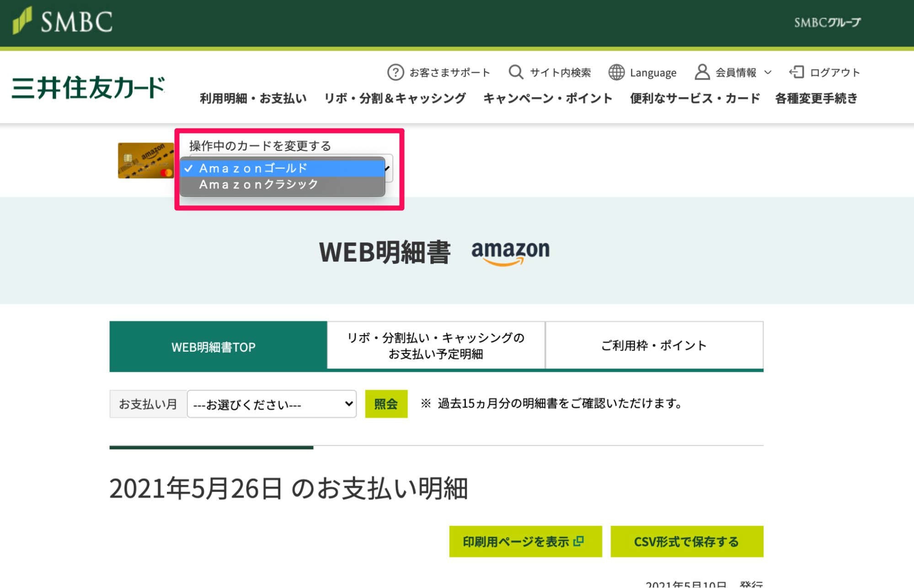This screenshot has width=914, height=588.
Task: Open the Language link
Action: click(653, 73)
